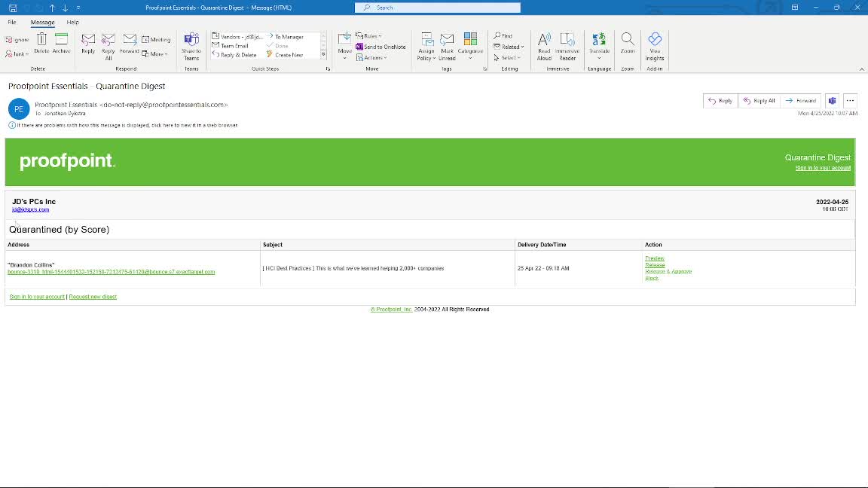868x488 pixels.
Task: Click Release & Approve link
Action: [x=668, y=272]
